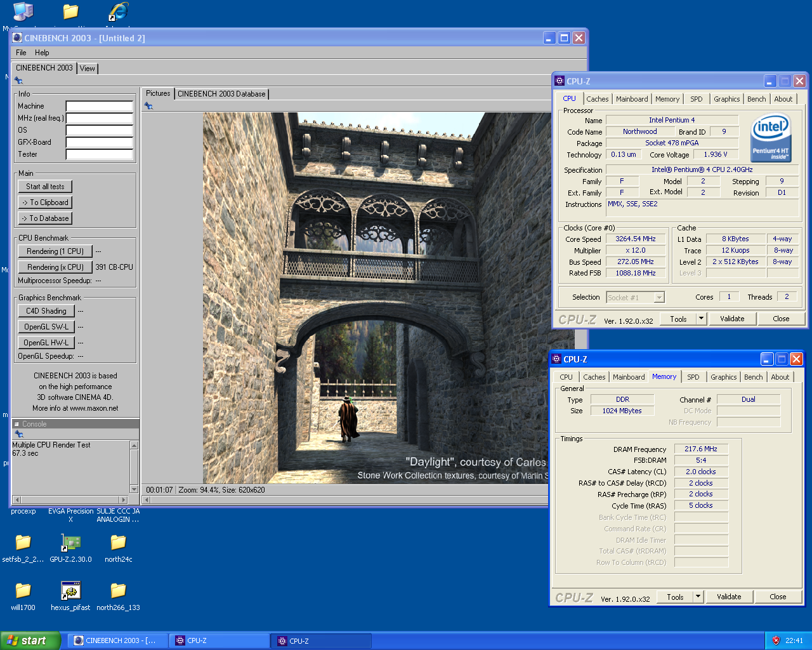Open Graphics tab in upper CPU-Z
This screenshot has height=650, width=812.
[726, 99]
